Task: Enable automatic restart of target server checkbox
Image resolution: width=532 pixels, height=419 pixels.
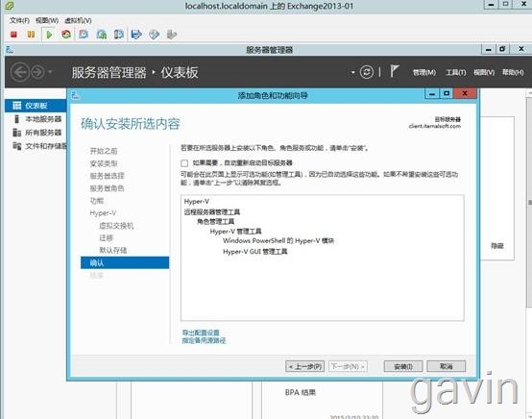Action: pyautogui.click(x=184, y=163)
